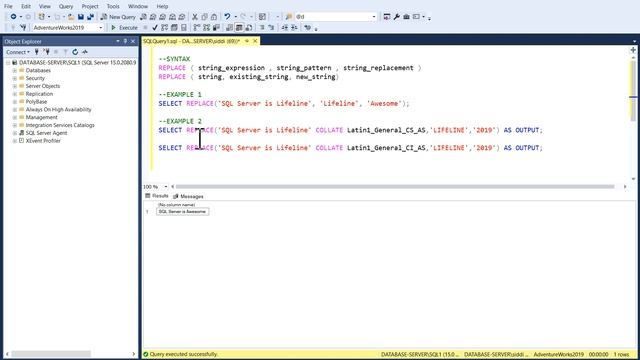The width and height of the screenshot is (640, 360).
Task: Expand the Databases tree node
Action: pos(15,71)
